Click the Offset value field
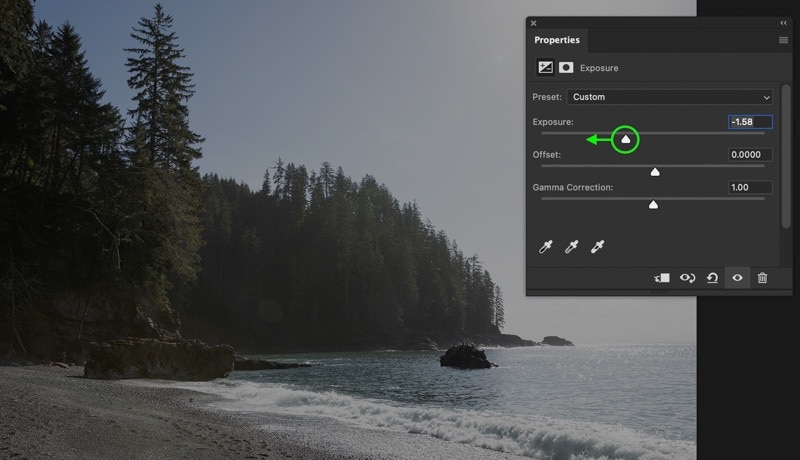Screen dimensions: 800x460 pyautogui.click(x=750, y=155)
